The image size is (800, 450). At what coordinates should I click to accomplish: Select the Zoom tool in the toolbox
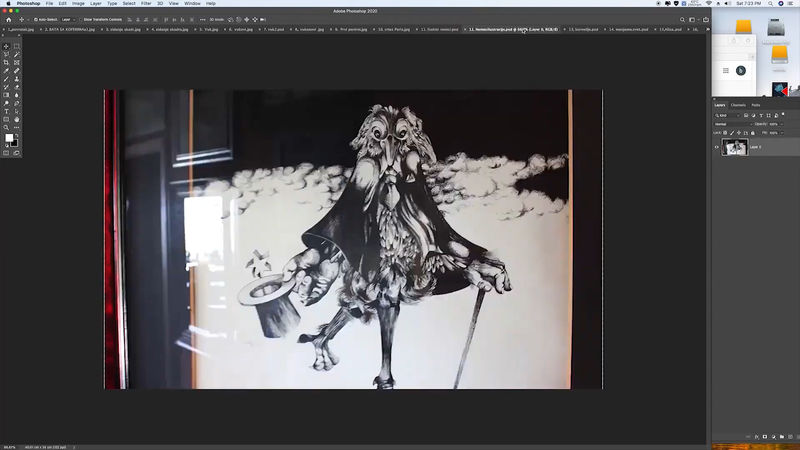[x=6, y=128]
